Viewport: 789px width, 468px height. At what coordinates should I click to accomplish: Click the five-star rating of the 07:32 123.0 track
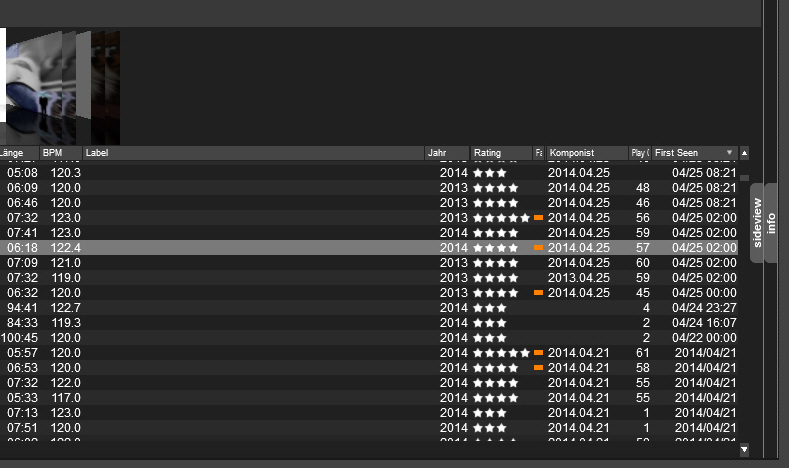pos(501,217)
